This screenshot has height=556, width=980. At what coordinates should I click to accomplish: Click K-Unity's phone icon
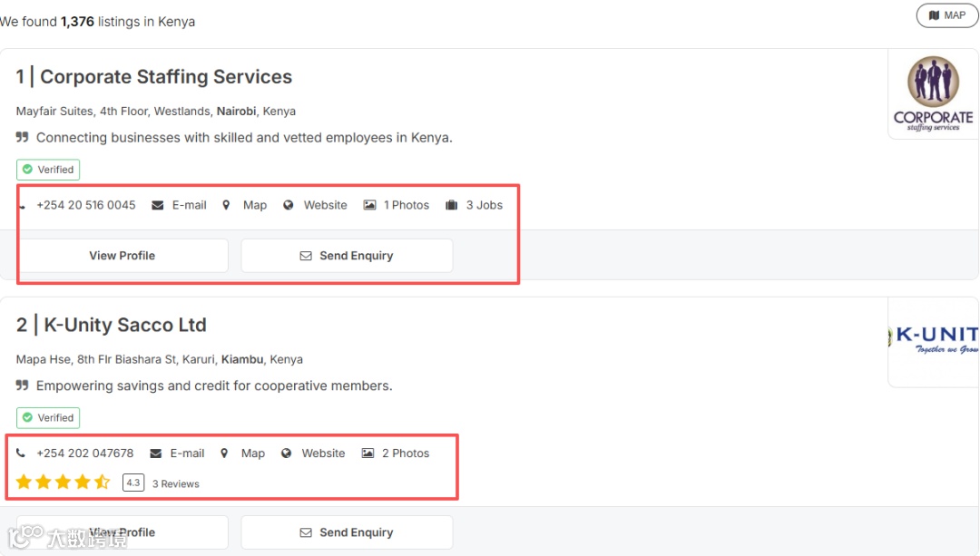[21, 454]
